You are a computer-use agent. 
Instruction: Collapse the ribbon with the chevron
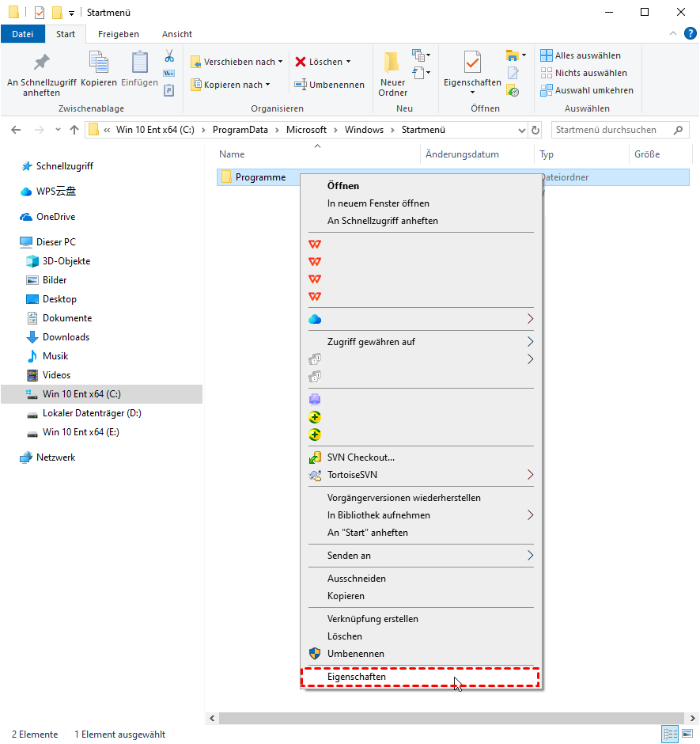click(673, 33)
